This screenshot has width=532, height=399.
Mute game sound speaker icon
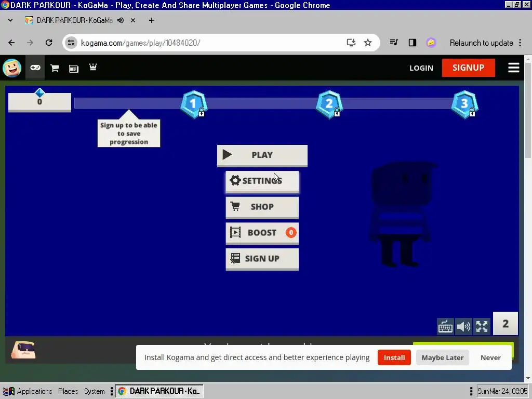click(x=463, y=327)
